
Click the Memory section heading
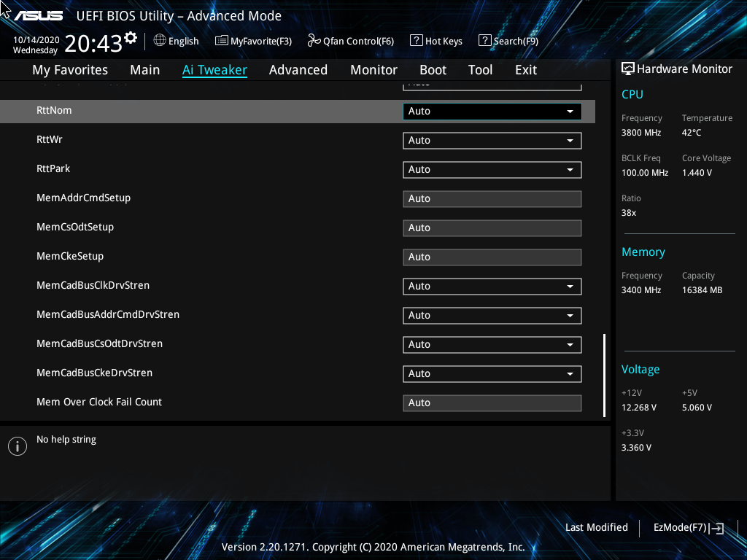(643, 252)
